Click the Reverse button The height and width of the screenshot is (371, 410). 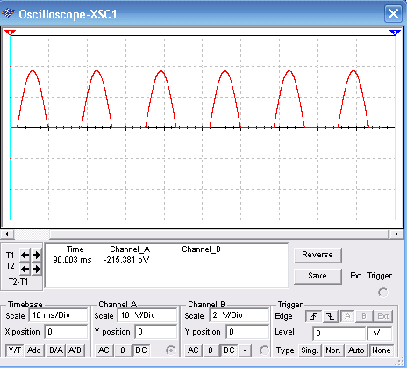318,255
